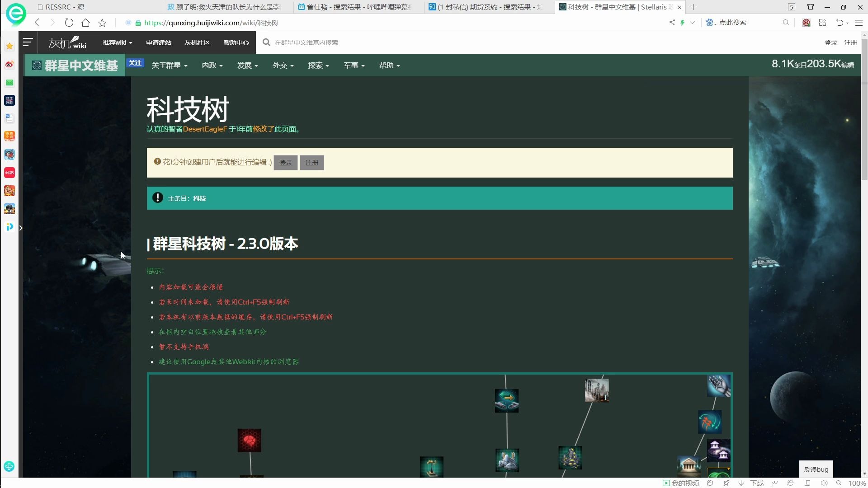Screen dimensions: 868x488
Task: Open Weibo from the left sidebar
Action: coord(9,64)
